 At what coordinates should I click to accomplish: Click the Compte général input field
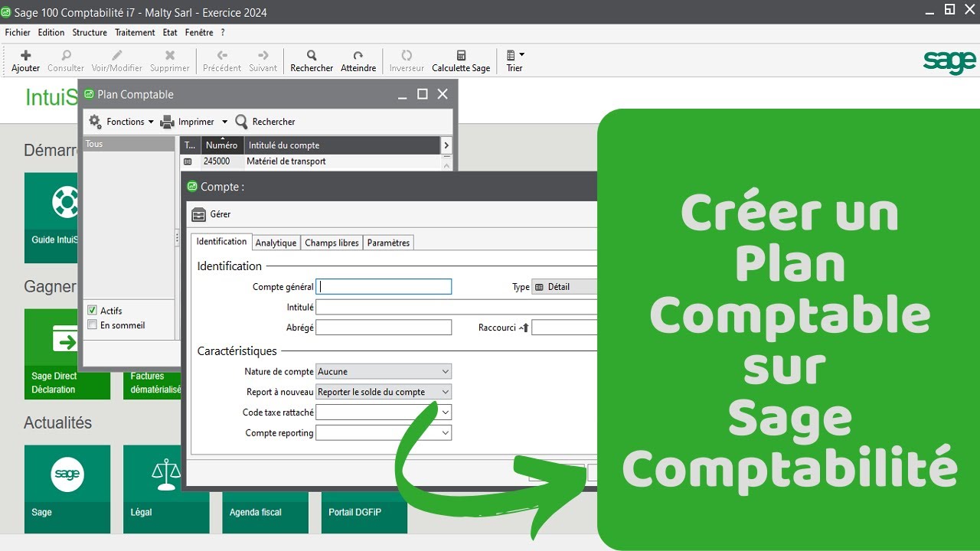[x=384, y=287]
